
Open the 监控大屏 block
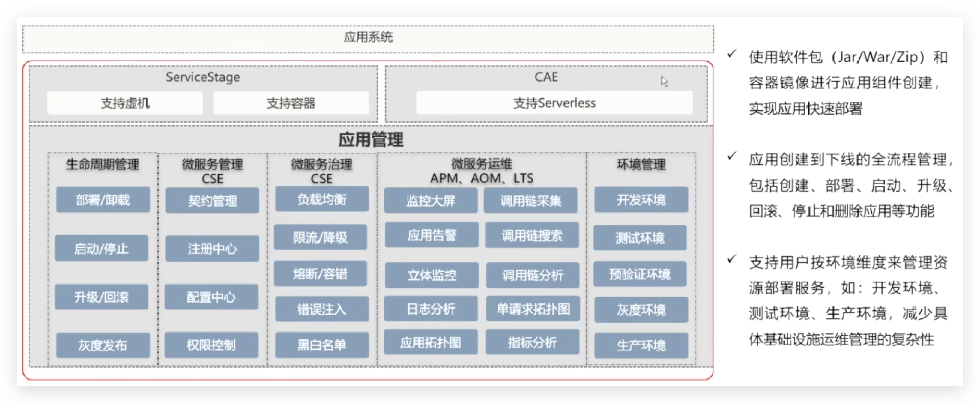[x=431, y=201]
